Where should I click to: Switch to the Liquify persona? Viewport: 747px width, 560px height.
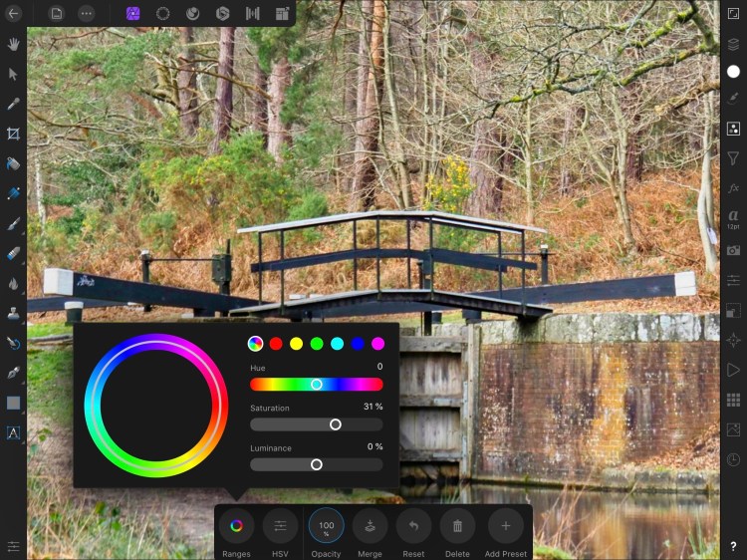coord(163,14)
